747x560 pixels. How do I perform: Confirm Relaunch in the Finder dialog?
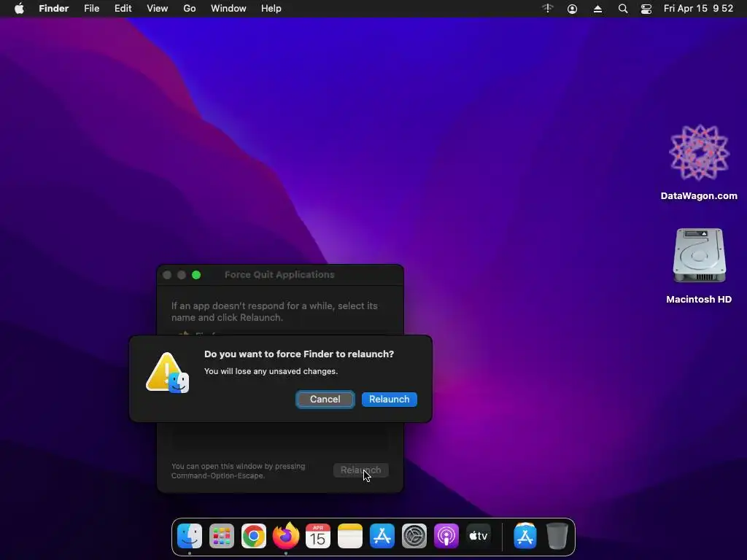pyautogui.click(x=390, y=399)
